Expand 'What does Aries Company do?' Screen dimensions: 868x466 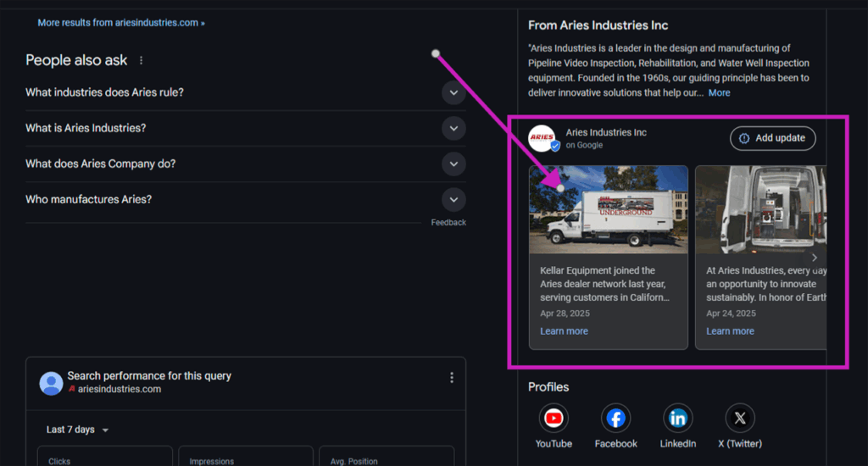(453, 164)
